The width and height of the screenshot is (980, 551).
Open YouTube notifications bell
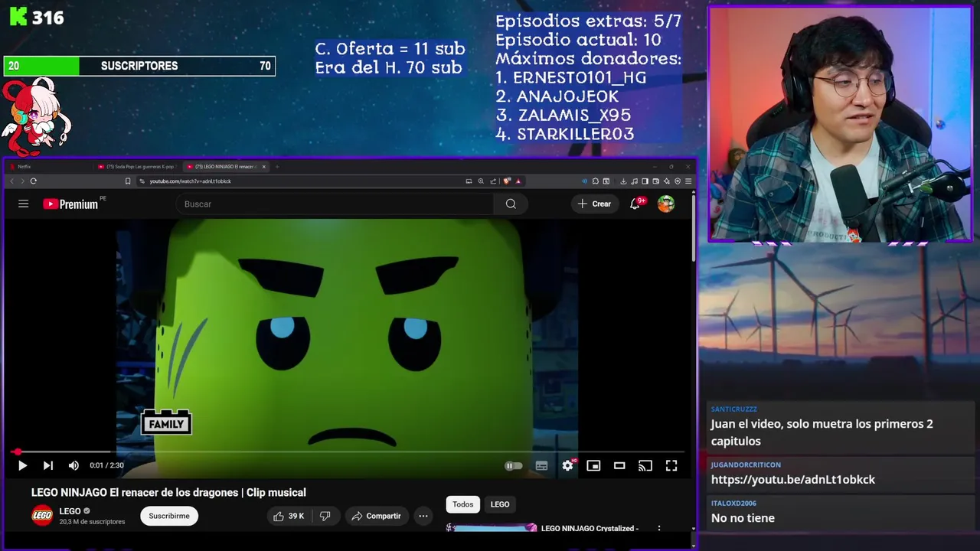(x=635, y=204)
